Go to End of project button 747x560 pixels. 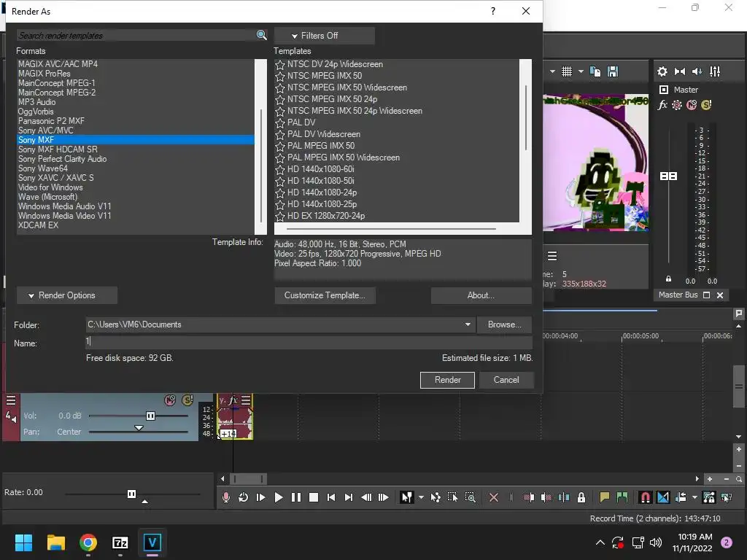pyautogui.click(x=349, y=497)
